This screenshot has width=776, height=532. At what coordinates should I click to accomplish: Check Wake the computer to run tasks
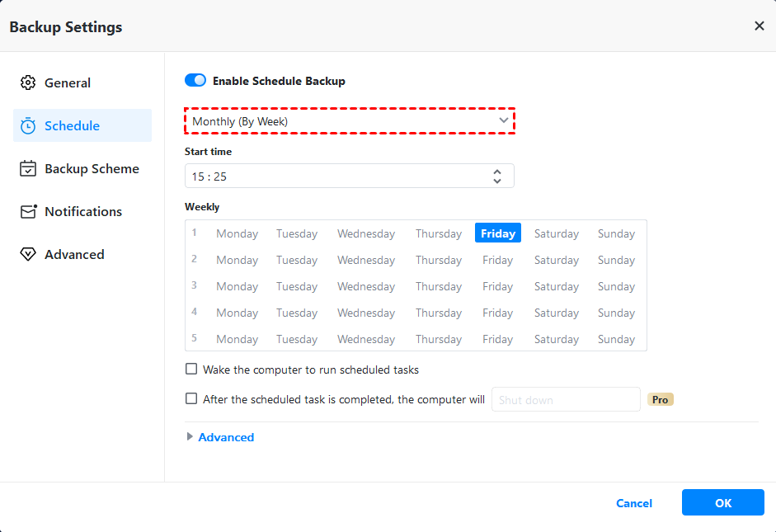(191, 370)
